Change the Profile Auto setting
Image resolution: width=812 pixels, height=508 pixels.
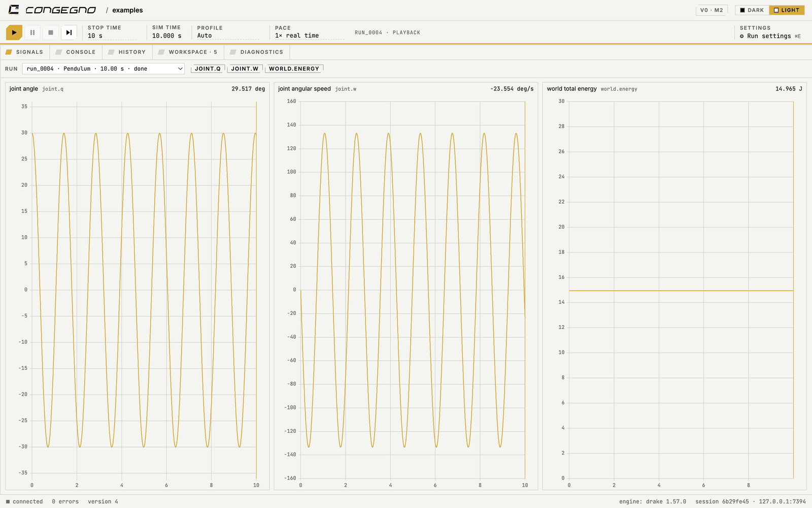(x=228, y=36)
